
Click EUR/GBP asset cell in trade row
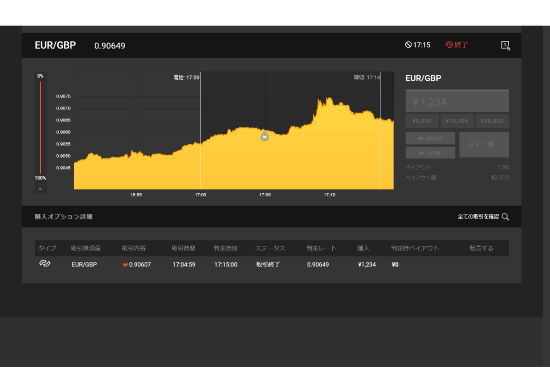pyautogui.click(x=84, y=265)
